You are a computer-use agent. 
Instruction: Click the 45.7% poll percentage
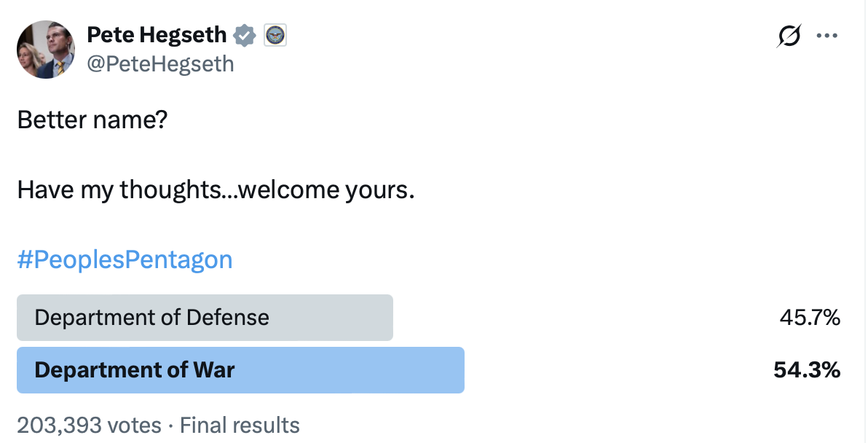(809, 318)
